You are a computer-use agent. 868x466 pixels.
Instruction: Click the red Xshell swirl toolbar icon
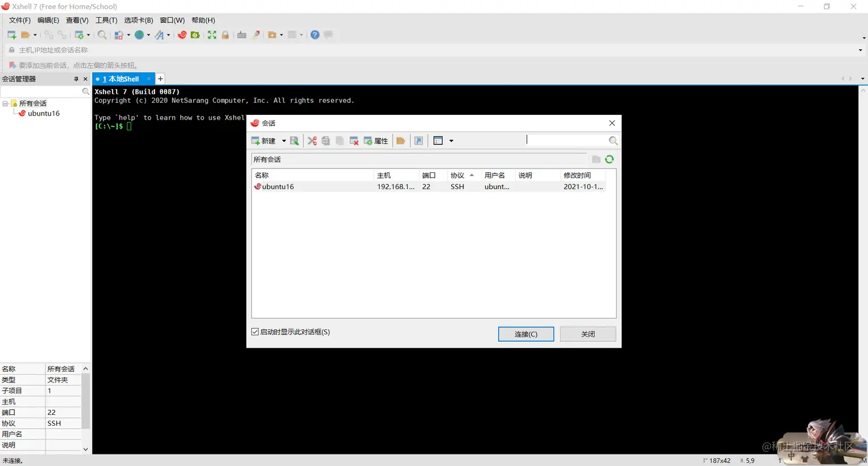pos(182,35)
